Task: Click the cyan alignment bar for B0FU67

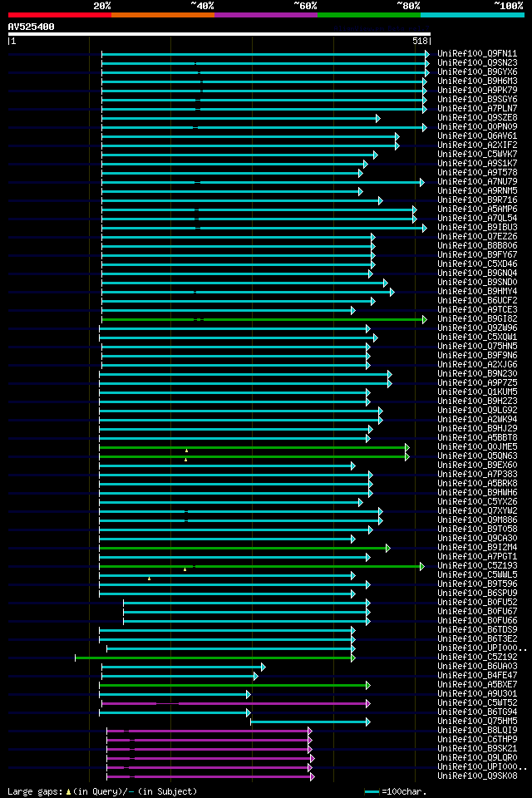Action: pos(246,613)
